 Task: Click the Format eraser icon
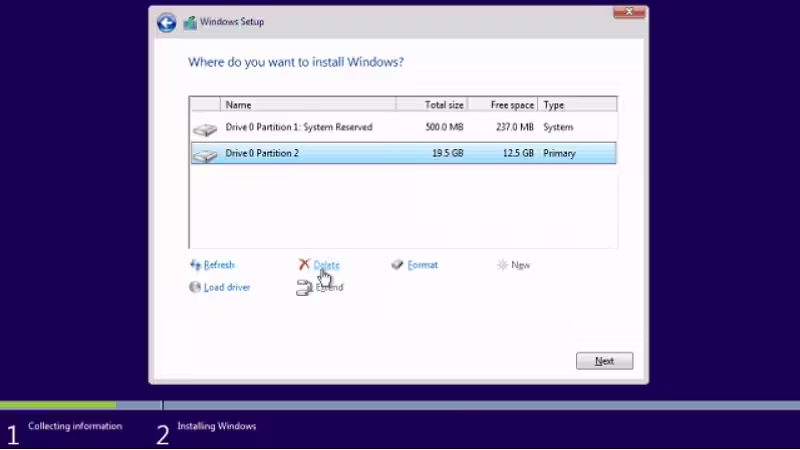click(x=397, y=264)
